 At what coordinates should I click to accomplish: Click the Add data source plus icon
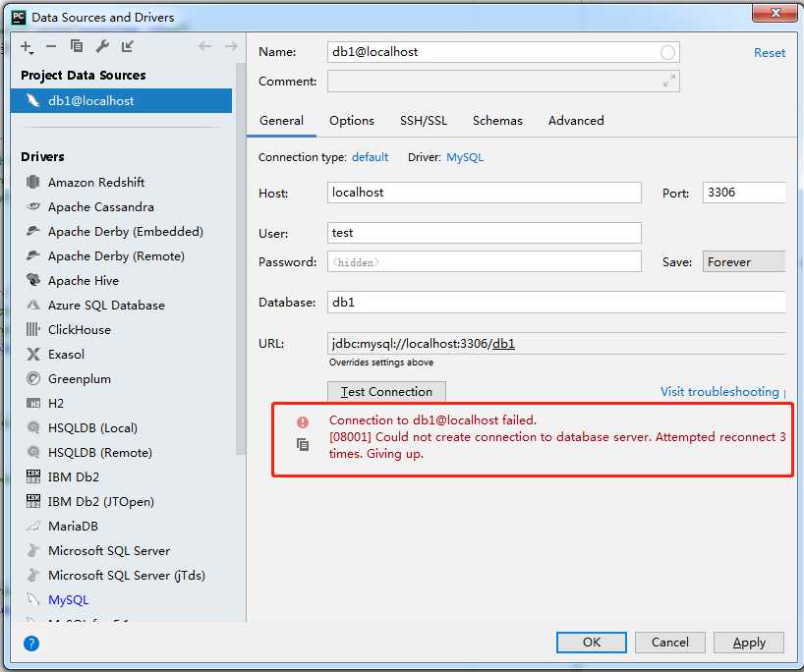point(27,47)
